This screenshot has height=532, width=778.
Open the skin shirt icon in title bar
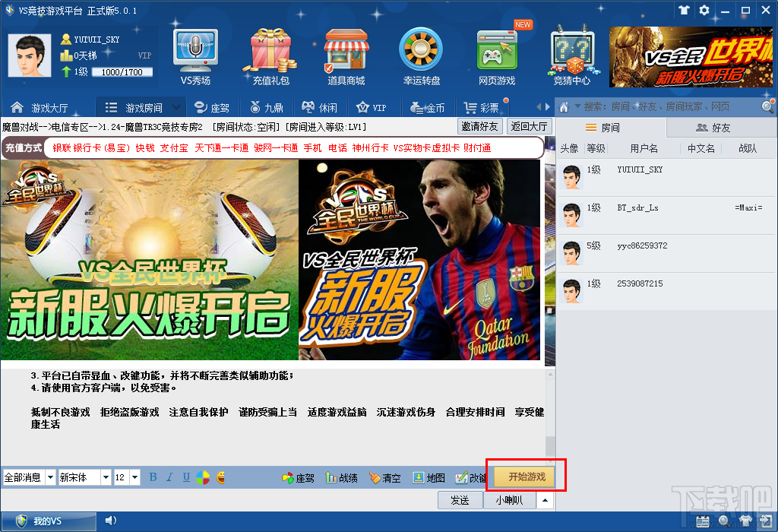pos(685,10)
